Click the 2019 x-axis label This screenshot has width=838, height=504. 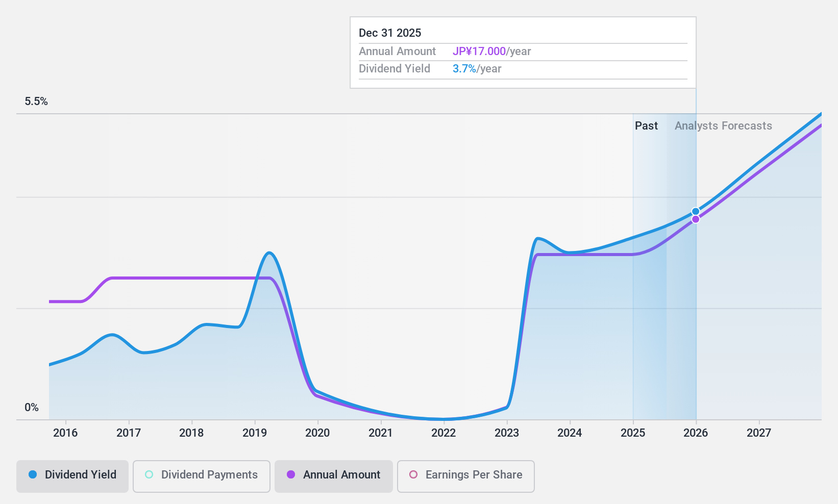click(255, 433)
